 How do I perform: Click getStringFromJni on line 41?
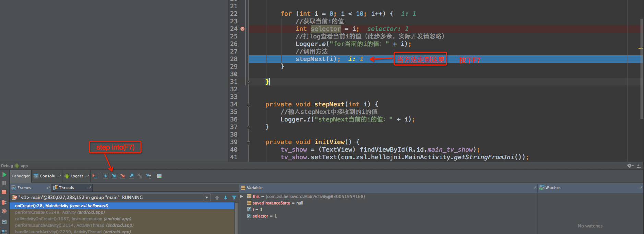(x=484, y=157)
